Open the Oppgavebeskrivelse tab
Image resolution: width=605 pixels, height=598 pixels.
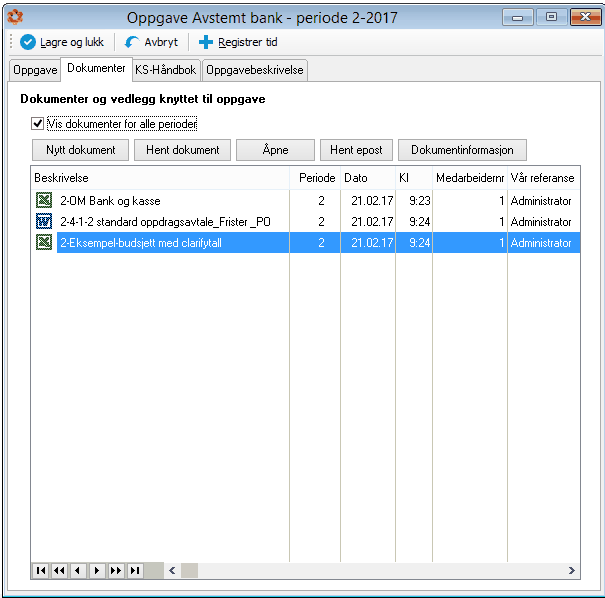coord(255,70)
